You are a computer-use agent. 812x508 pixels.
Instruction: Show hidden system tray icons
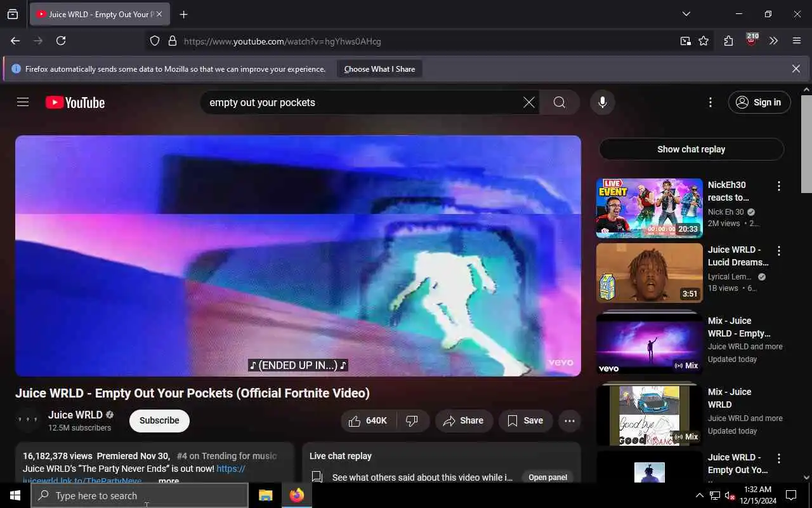point(700,495)
